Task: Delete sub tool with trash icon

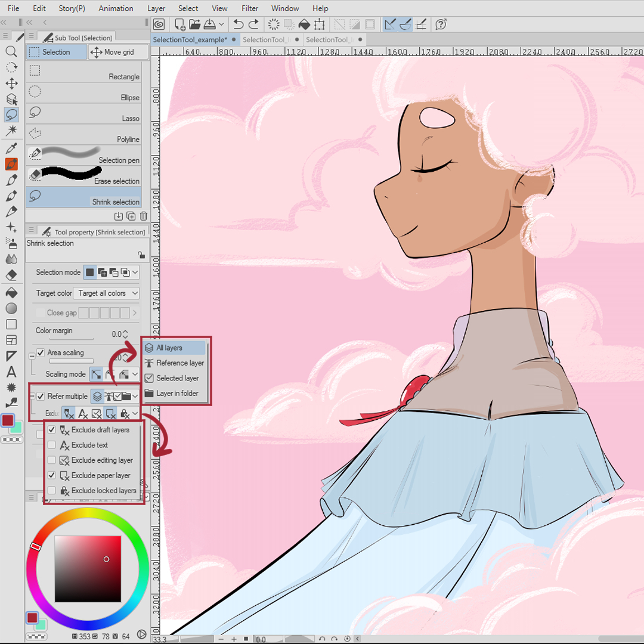Action: [143, 216]
